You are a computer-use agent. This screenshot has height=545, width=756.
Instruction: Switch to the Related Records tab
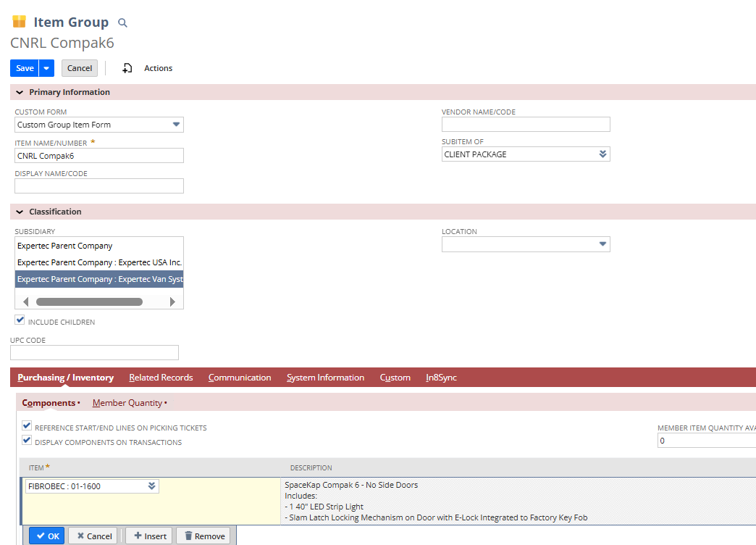click(161, 378)
